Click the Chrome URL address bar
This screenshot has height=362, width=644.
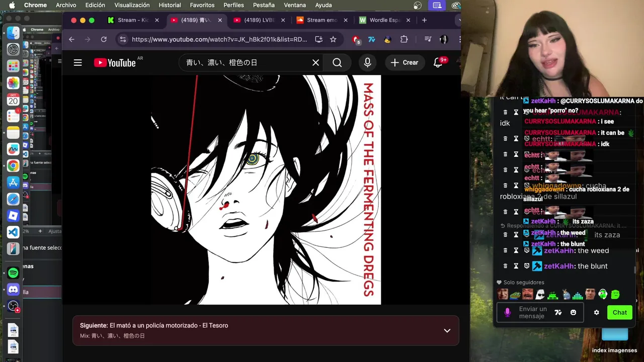(219, 39)
